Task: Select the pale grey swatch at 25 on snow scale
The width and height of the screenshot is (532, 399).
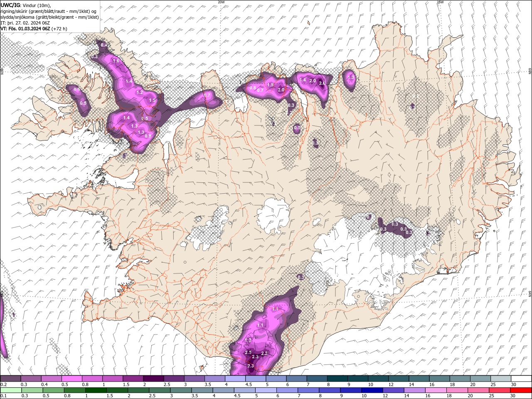Action: [x=501, y=379]
